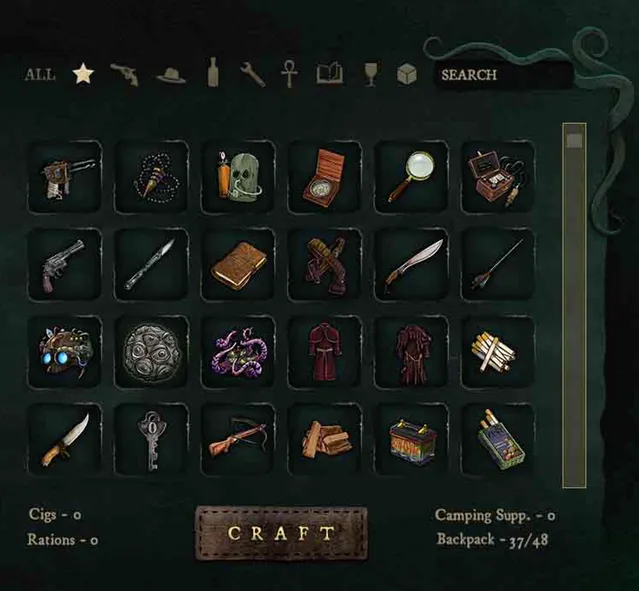Show ALL inventory items
This screenshot has height=591, width=639.
[x=40, y=75]
